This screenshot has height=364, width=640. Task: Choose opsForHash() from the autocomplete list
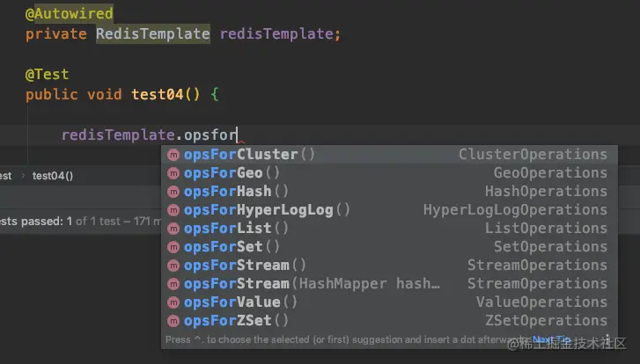tap(232, 192)
